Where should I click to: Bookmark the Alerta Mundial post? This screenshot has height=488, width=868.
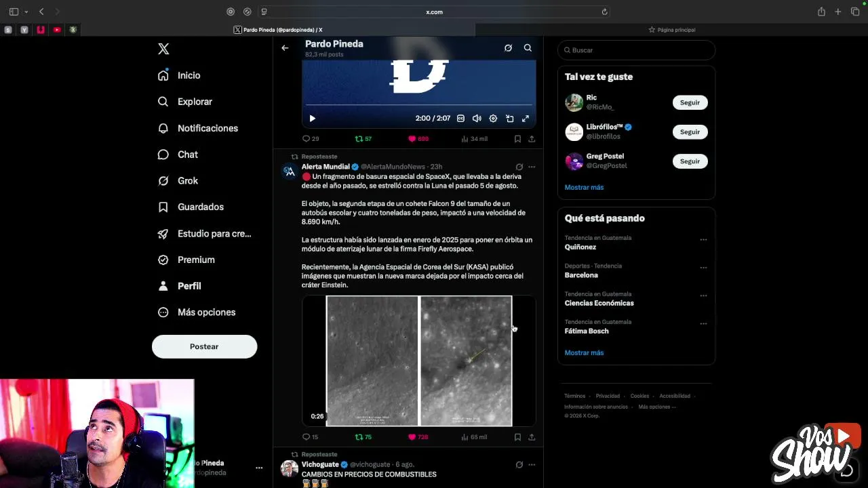[517, 437]
